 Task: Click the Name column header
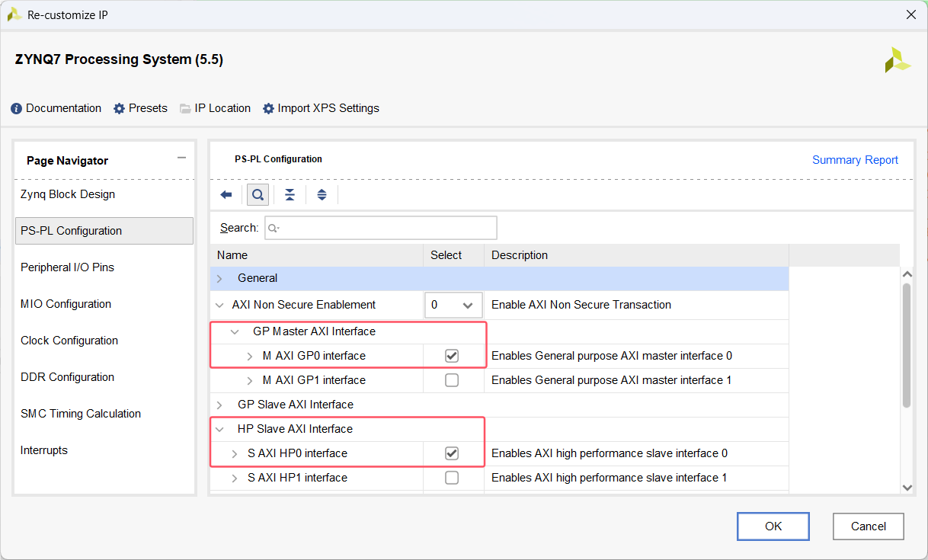(x=317, y=255)
